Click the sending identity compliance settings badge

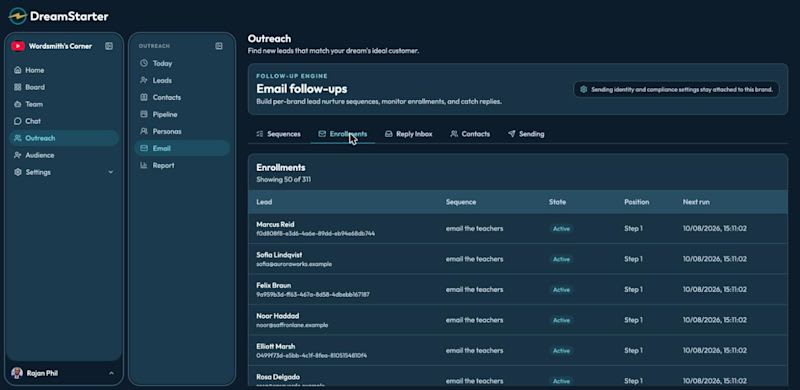point(676,89)
